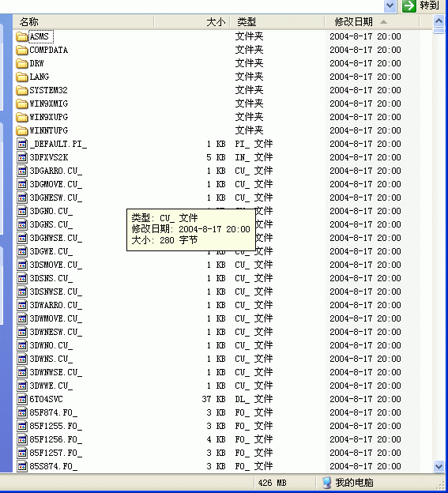This screenshot has width=448, height=493.
Task: Click the 转到 button label
Action: pos(429,6)
